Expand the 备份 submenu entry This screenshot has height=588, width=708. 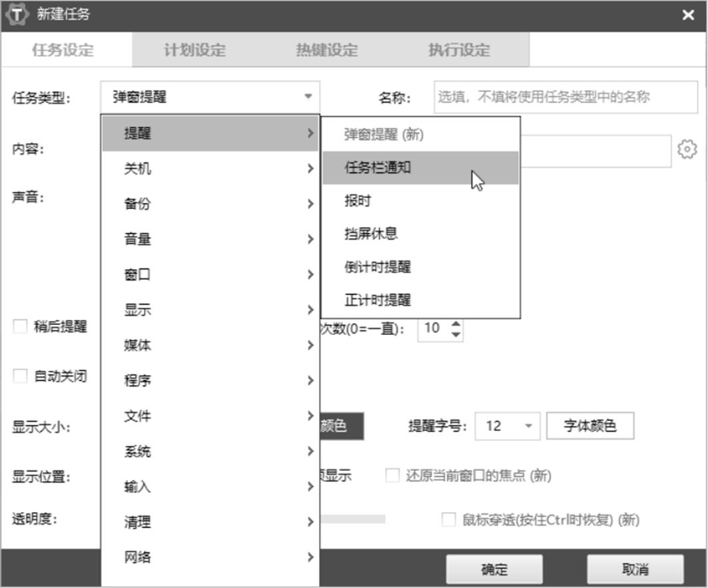(210, 204)
